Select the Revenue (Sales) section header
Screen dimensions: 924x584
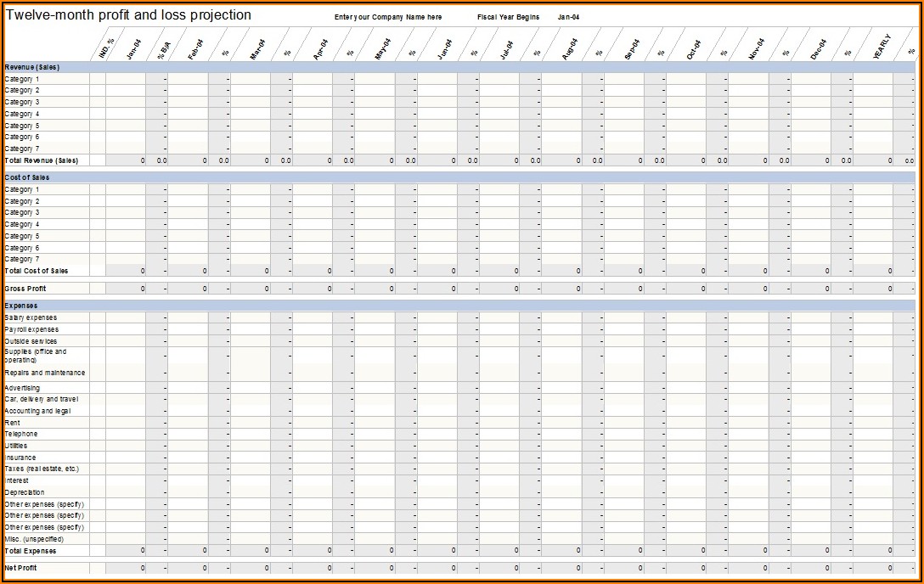coord(32,67)
